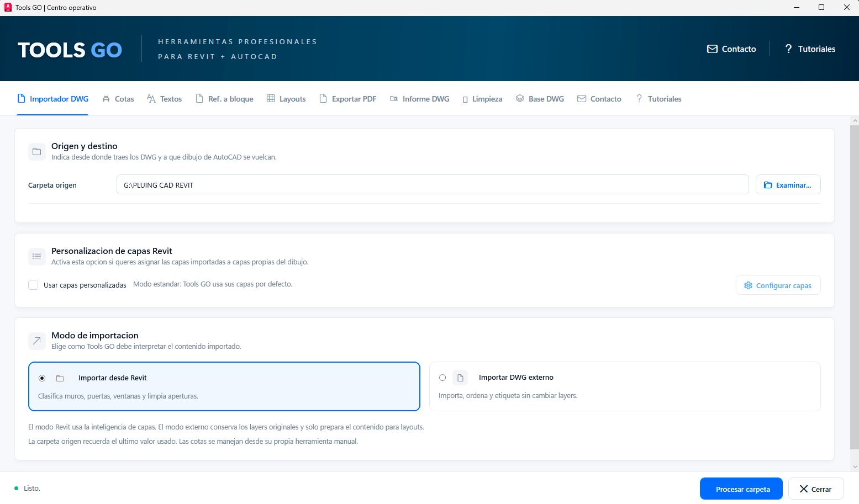Click the TOOLS GO logo
Image resolution: width=859 pixels, height=504 pixels.
[70, 50]
